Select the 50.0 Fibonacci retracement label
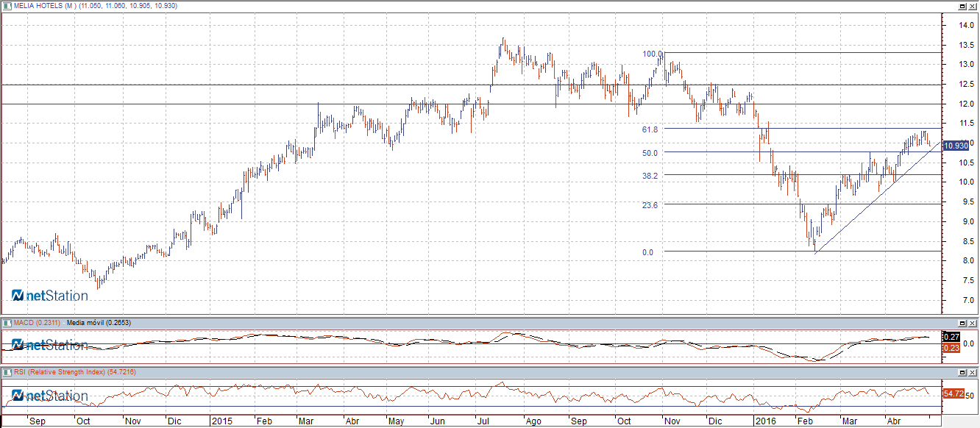This screenshot has height=428, width=980. tap(649, 152)
